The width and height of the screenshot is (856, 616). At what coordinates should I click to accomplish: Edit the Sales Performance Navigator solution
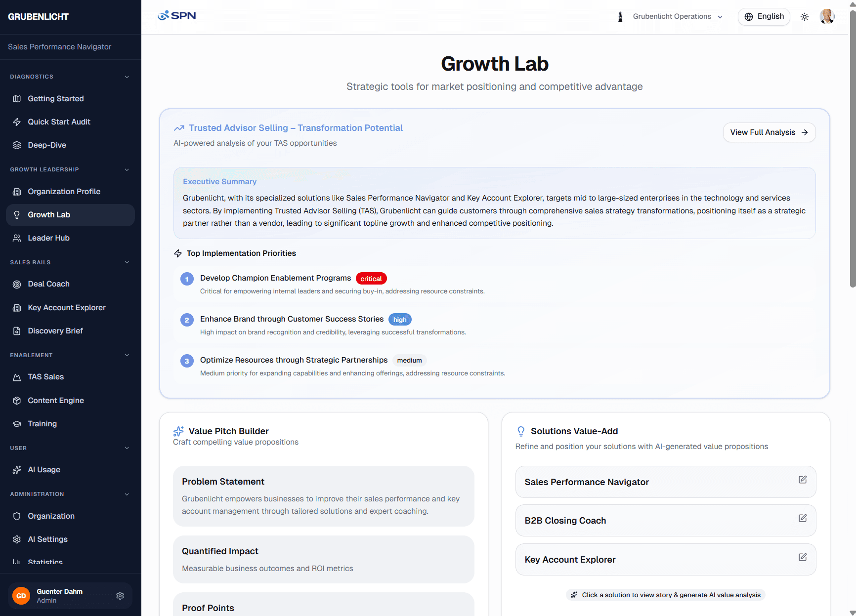[802, 479]
